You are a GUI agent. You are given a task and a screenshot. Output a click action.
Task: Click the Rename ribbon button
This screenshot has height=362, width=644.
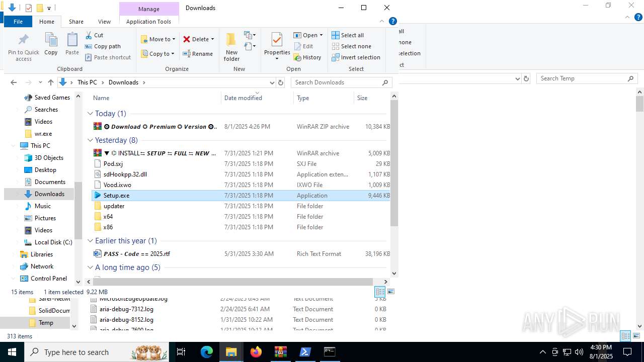[x=198, y=54]
